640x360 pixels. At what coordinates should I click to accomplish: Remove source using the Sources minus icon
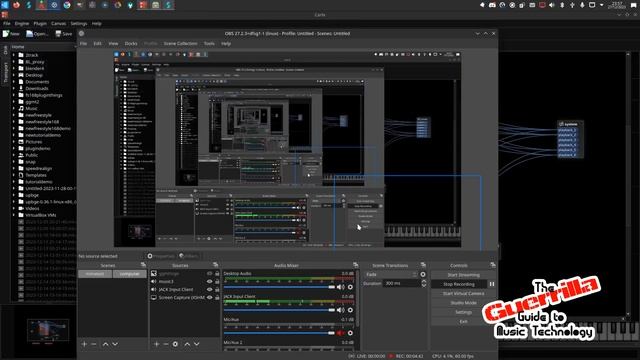[x=166, y=344]
